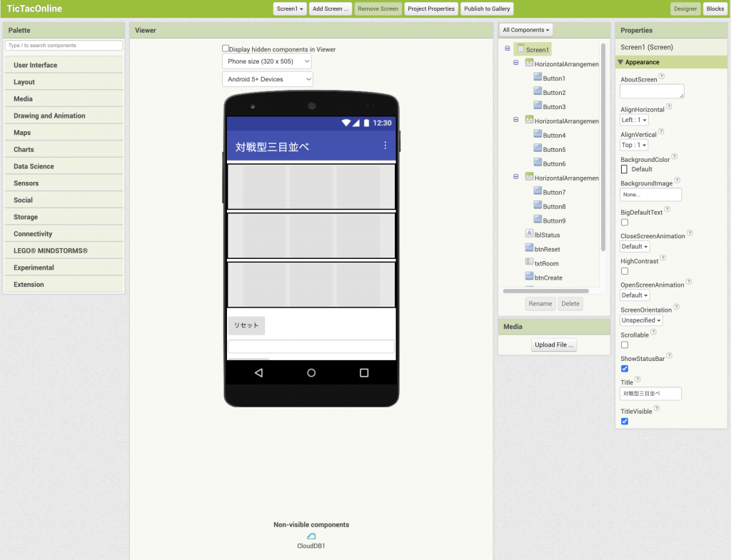The width and height of the screenshot is (731, 560).
Task: Click the Delete component button
Action: (570, 304)
